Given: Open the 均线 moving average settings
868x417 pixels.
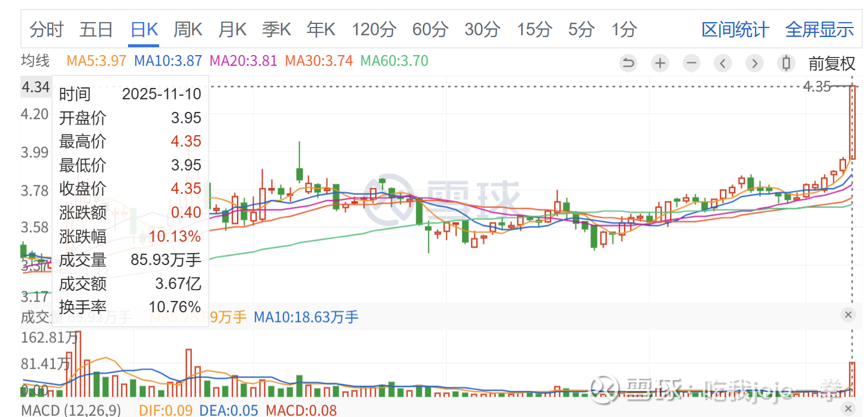Looking at the screenshot, I should [x=35, y=60].
